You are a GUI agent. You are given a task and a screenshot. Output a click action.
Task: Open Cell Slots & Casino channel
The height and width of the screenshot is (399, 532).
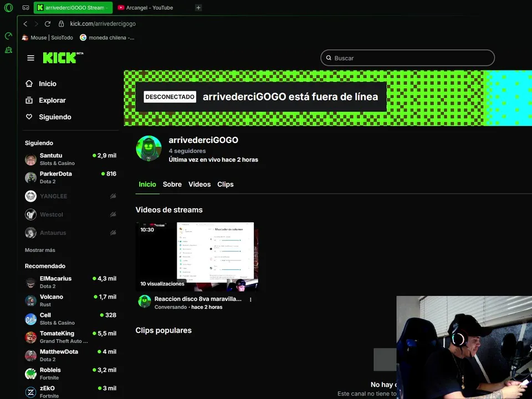coord(70,319)
